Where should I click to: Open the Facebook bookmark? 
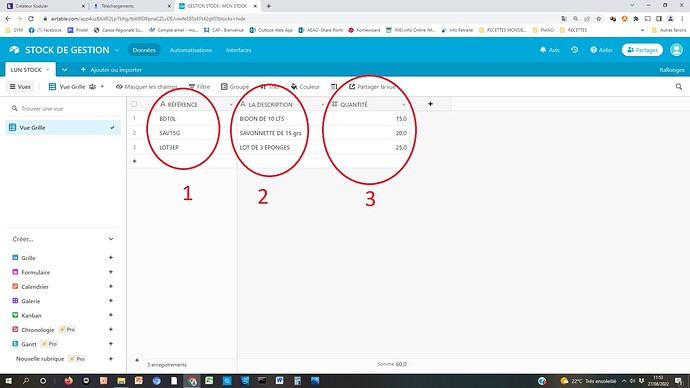tap(45, 30)
